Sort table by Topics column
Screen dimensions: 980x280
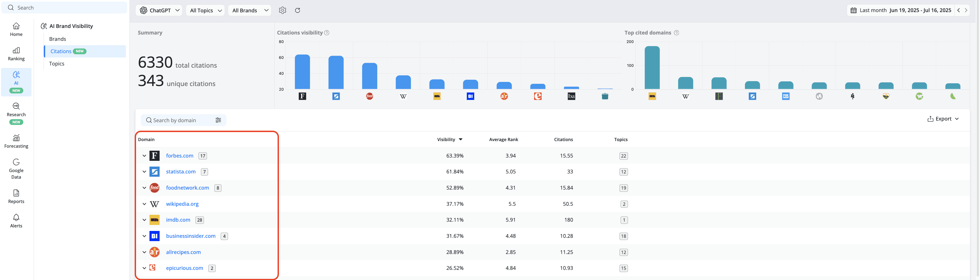pos(621,139)
